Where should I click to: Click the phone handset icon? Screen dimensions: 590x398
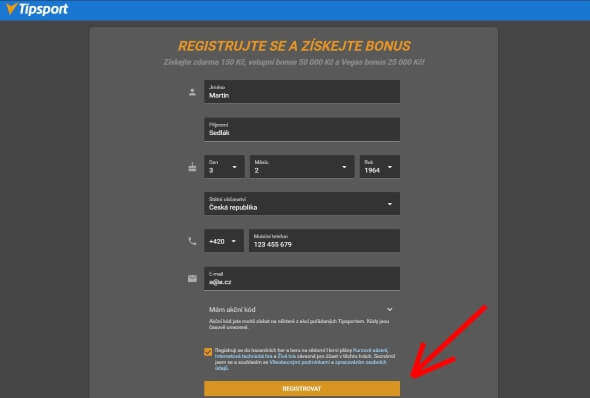(192, 241)
